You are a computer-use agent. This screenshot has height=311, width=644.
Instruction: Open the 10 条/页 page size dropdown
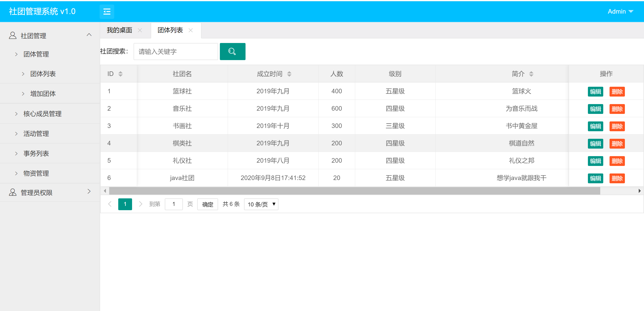[261, 204]
